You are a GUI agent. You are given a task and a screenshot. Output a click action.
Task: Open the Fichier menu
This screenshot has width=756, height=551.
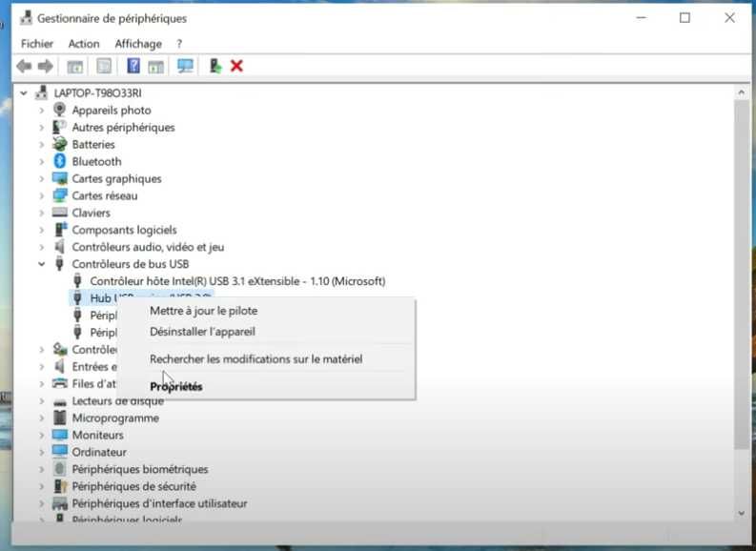click(x=37, y=44)
